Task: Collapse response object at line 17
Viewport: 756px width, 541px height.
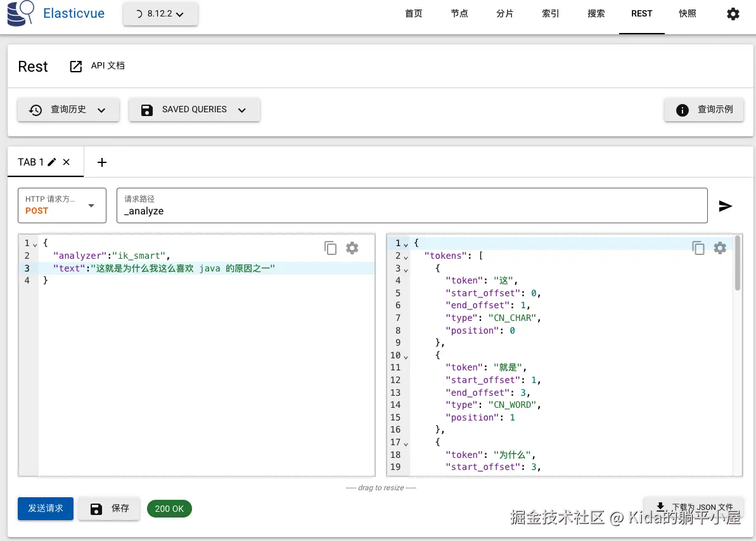Action: click(x=406, y=443)
